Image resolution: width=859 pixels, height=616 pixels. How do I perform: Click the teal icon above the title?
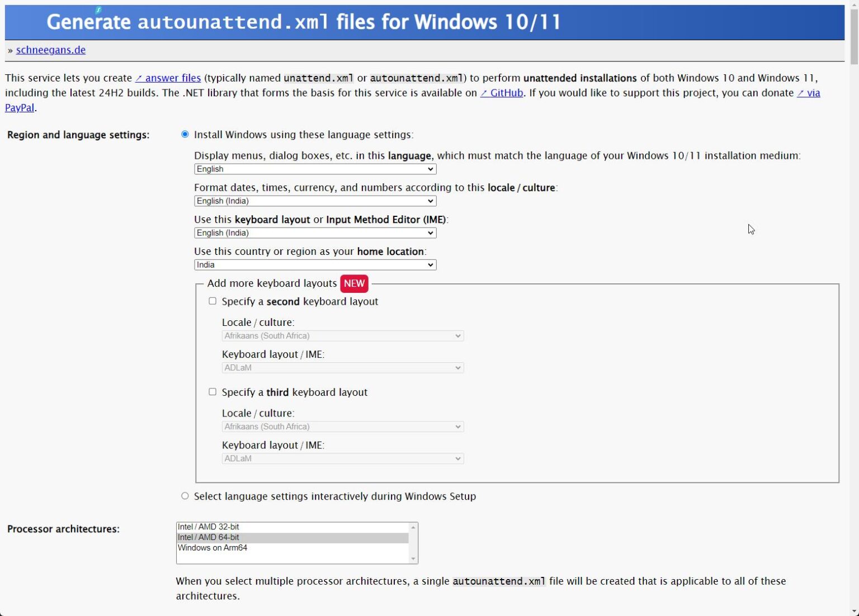point(99,10)
